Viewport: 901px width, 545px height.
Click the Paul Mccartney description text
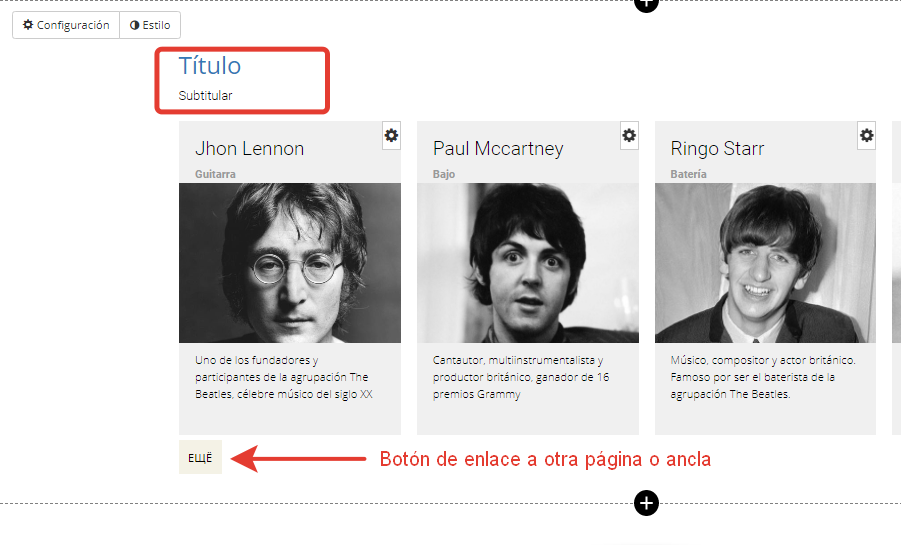521,377
